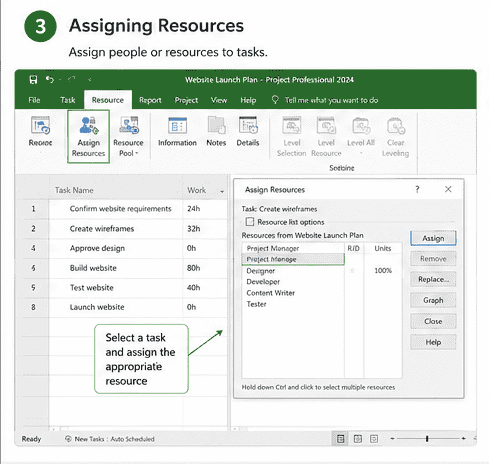This screenshot has width=489, height=464.
Task: Click the zoom out minus icon
Action: (392, 438)
